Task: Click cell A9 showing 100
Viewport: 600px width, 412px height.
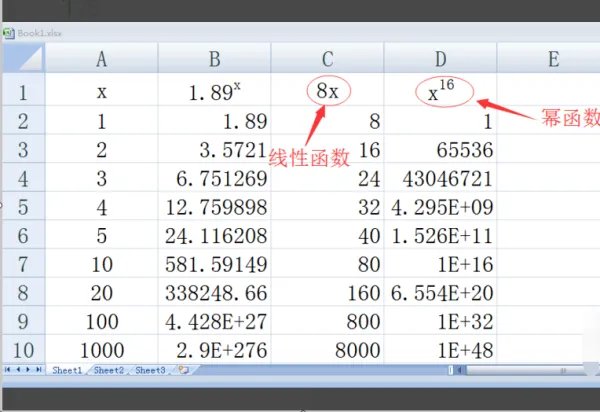Action: click(x=101, y=321)
